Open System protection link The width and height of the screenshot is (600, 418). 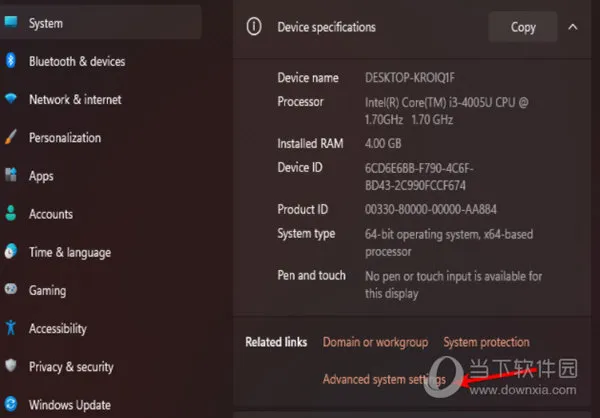pyautogui.click(x=486, y=342)
